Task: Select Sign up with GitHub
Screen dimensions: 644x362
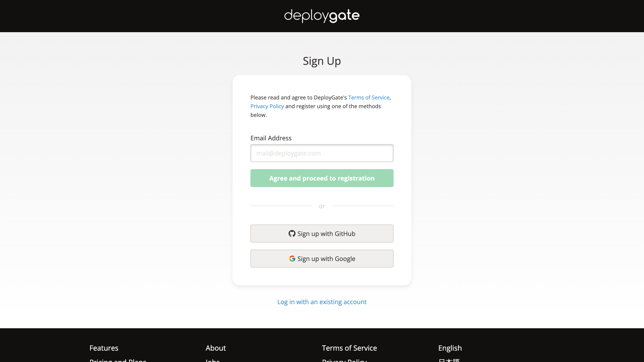Action: [x=322, y=234]
